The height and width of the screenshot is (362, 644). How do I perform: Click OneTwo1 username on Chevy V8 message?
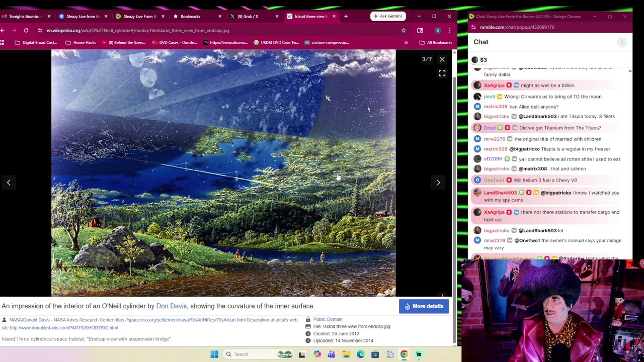(494, 180)
